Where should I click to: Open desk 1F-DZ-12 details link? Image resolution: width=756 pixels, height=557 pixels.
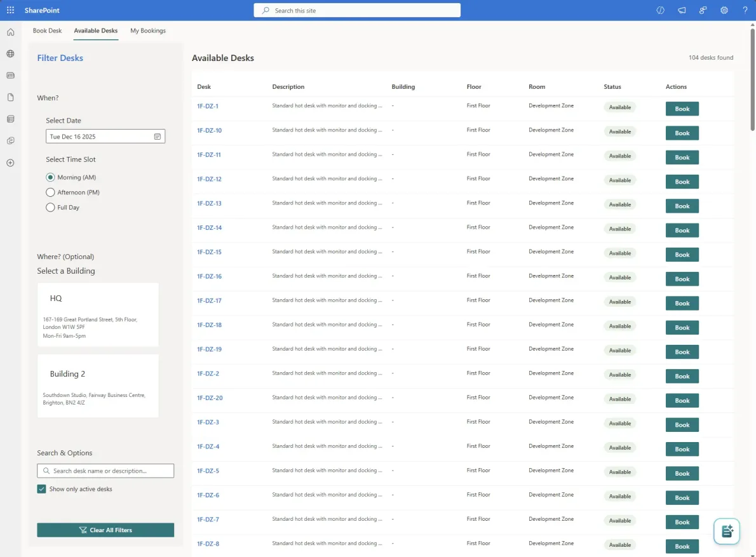tap(209, 178)
